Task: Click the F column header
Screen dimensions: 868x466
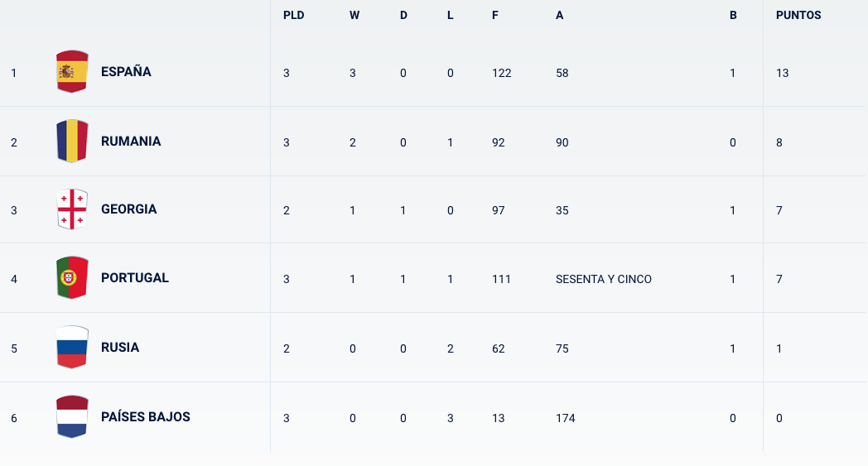Action: click(495, 16)
